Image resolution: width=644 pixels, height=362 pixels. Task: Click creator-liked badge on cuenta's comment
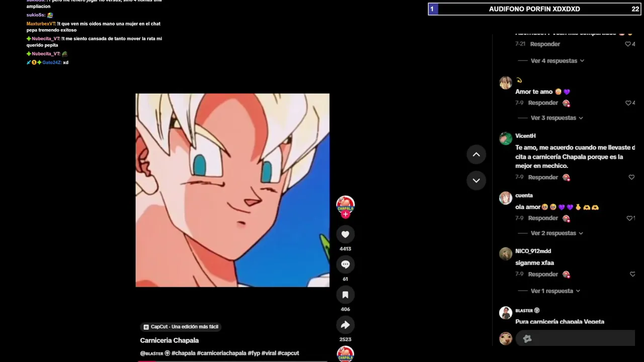566,218
